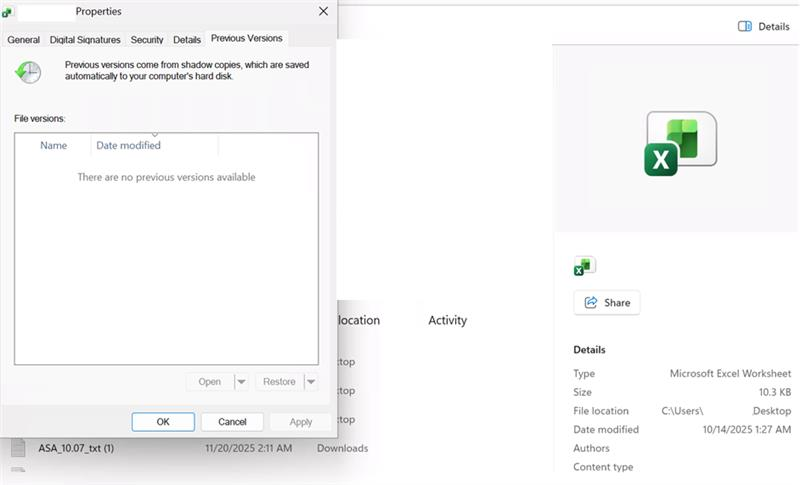Click the 10.3 KB size value
This screenshot has height=485, width=800.
774,392
